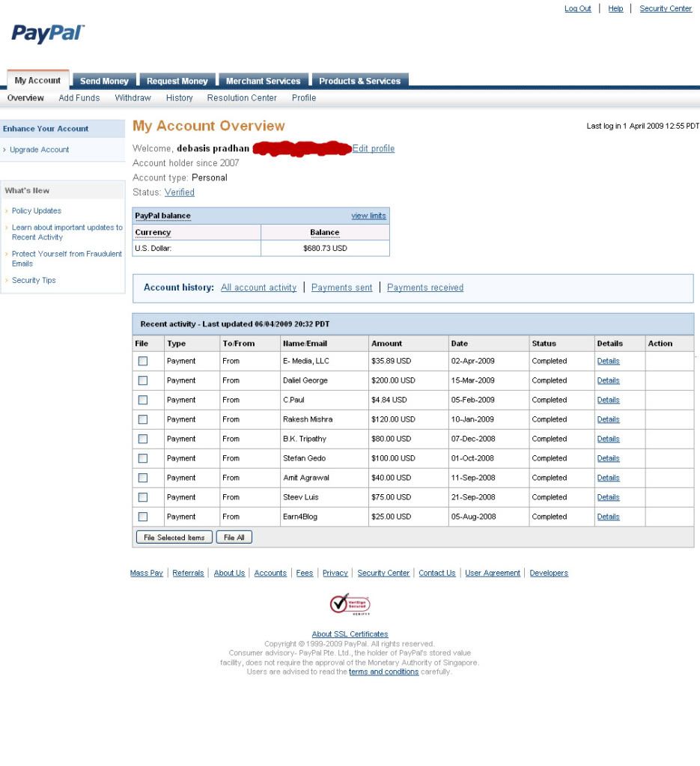Open the Request Money tab

point(177,81)
